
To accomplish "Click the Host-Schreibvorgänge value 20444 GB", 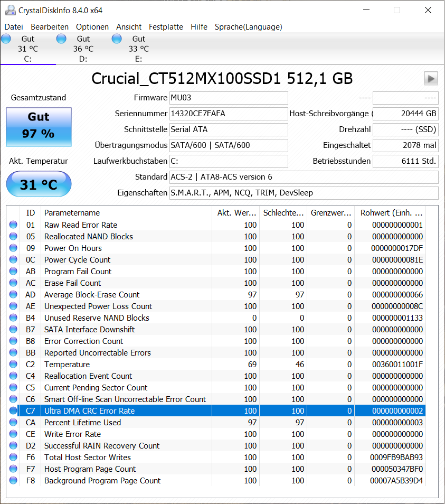I will [405, 114].
